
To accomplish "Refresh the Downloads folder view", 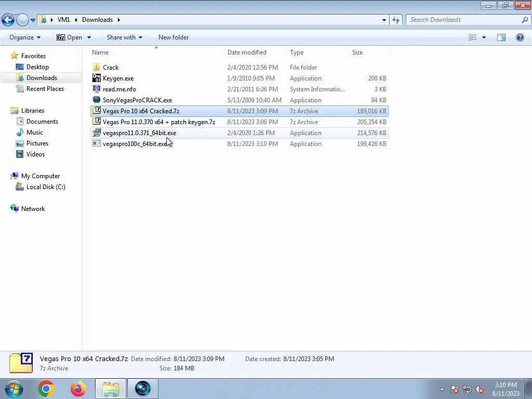I will pos(395,20).
